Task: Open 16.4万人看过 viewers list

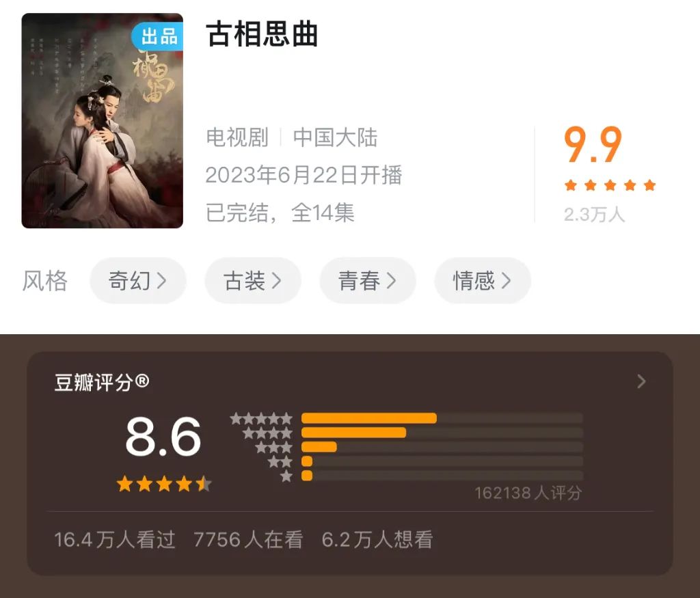Action: click(115, 539)
